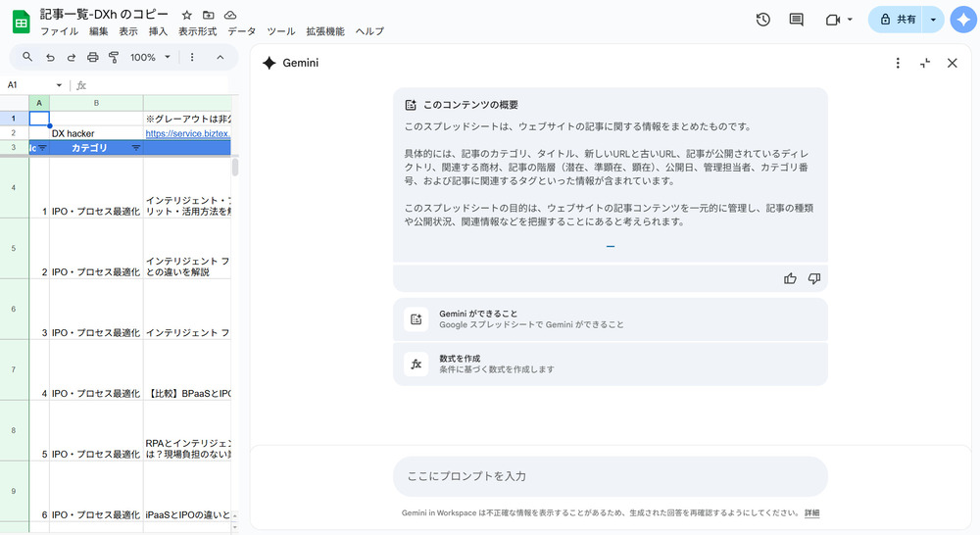Select row 2 header

[x=14, y=133]
